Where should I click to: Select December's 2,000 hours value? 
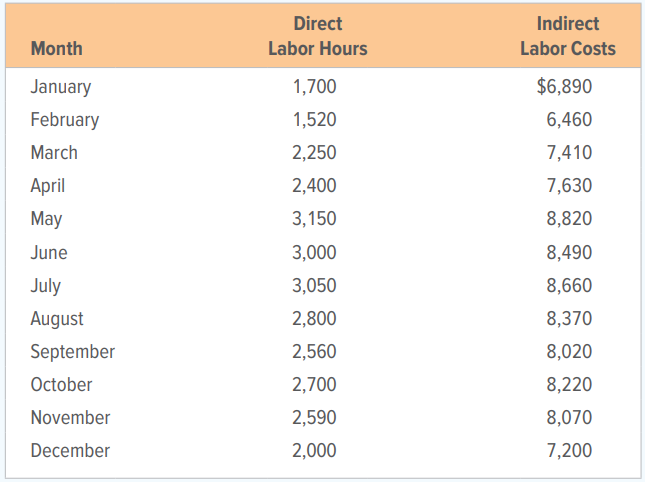coord(315,451)
